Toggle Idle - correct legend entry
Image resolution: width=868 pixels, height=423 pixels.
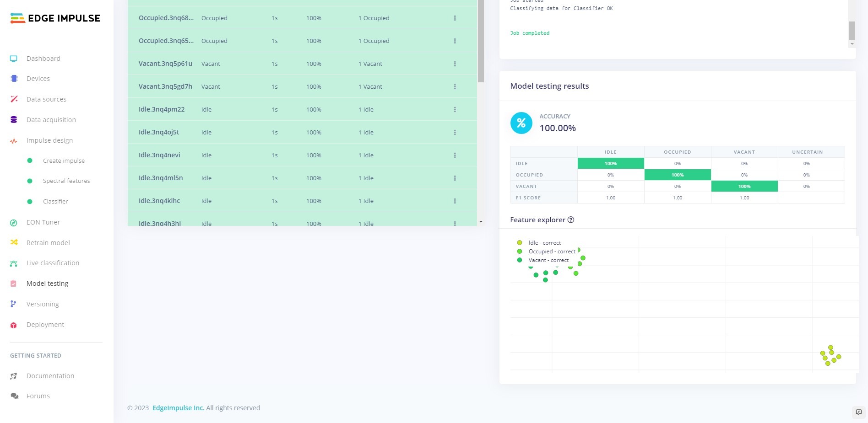pyautogui.click(x=544, y=243)
